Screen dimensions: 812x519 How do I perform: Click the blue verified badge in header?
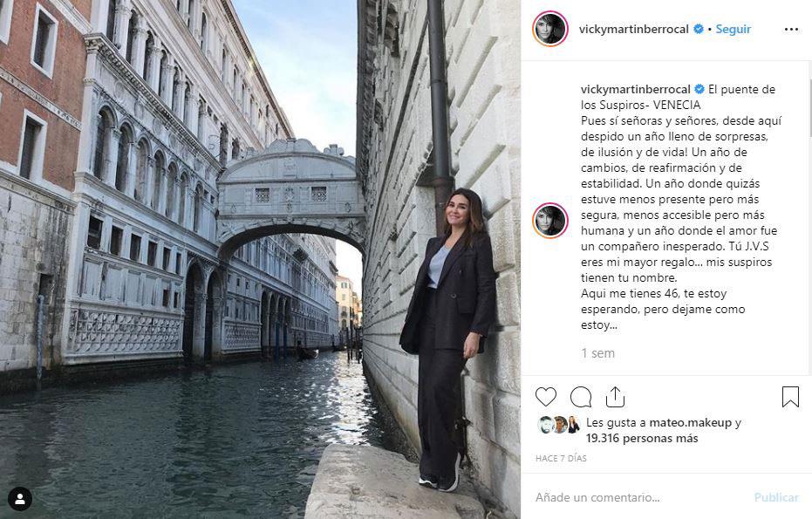[x=699, y=29]
